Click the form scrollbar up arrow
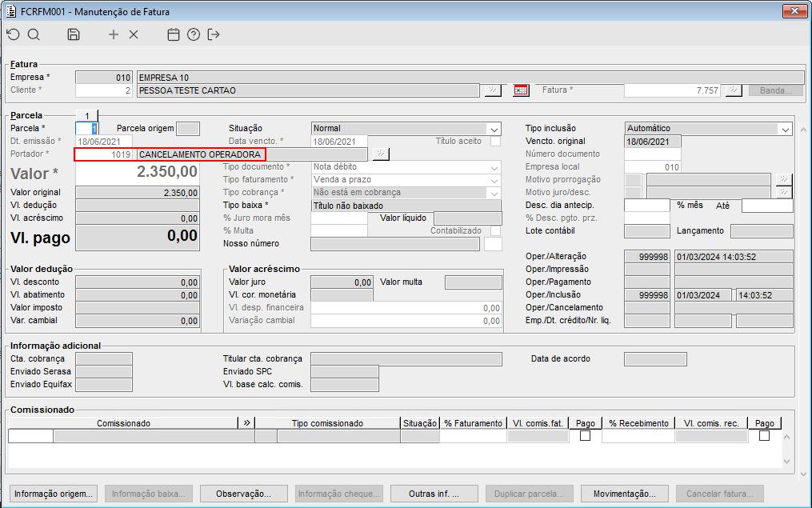Image resolution: width=812 pixels, height=508 pixels. click(x=804, y=130)
